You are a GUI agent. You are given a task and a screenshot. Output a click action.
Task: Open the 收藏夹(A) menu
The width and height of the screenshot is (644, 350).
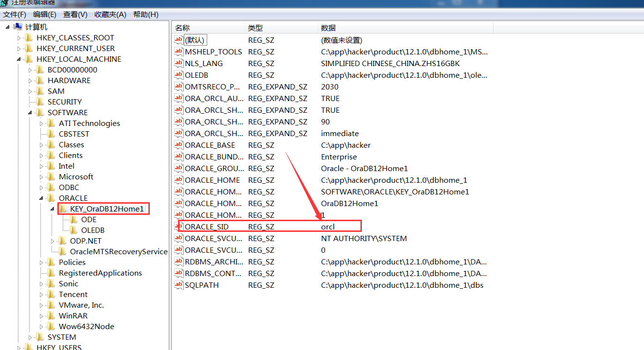[x=110, y=15]
